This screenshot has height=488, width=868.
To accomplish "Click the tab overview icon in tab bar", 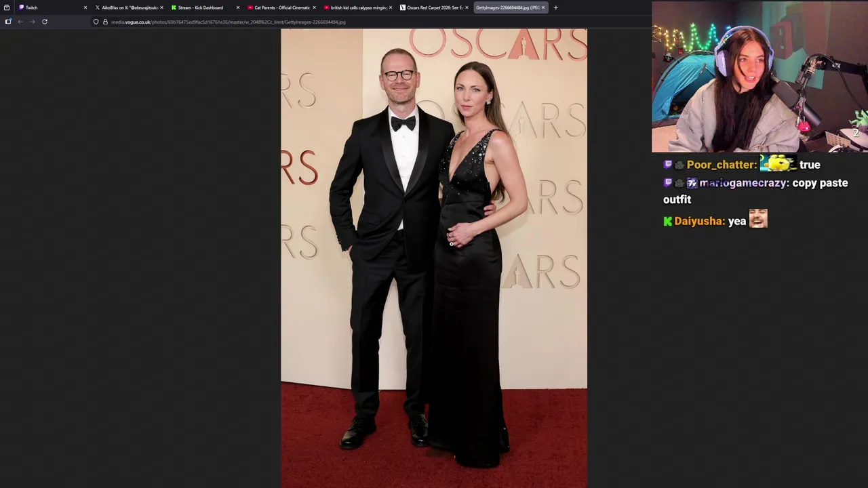I will [x=7, y=7].
